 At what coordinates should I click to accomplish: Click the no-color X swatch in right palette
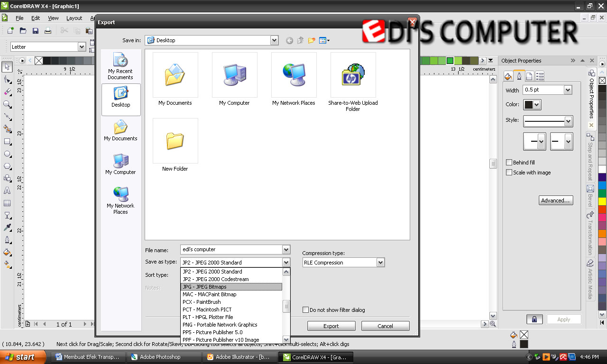(602, 81)
